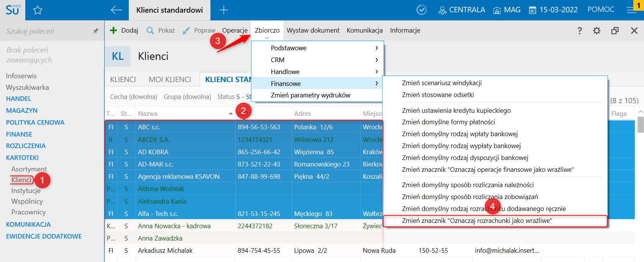
Task: Switch to the KLIENCI tab
Action: pyautogui.click(x=123, y=79)
